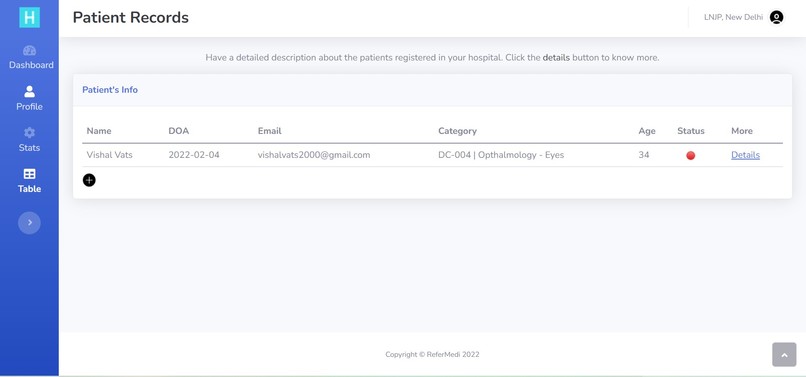Viewport: 806px width, 377px height.
Task: Click the user avatar icon at top right
Action: click(x=776, y=17)
